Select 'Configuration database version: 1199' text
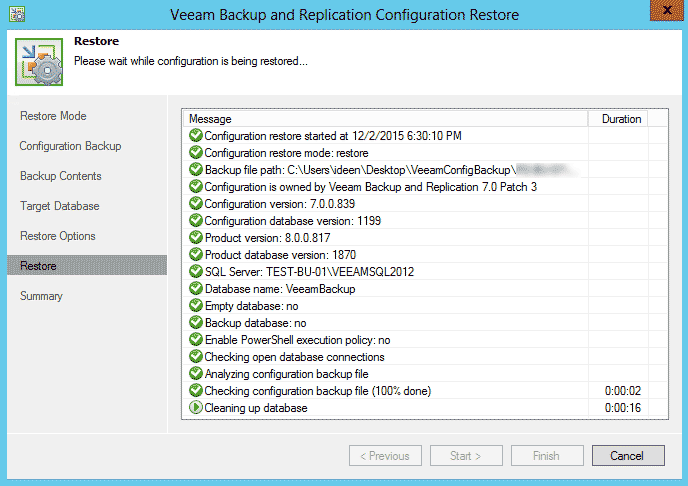The image size is (688, 486). [293, 221]
